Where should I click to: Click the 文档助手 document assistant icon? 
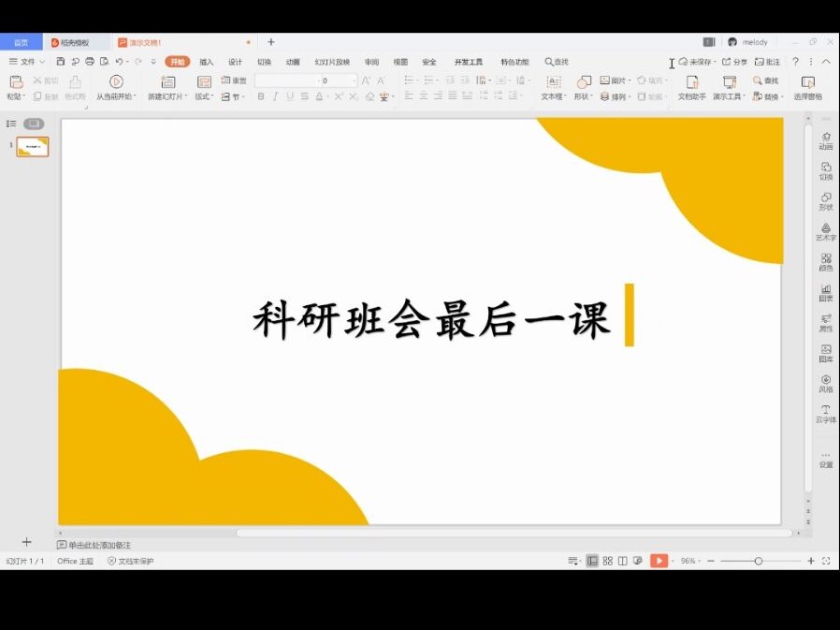[x=692, y=82]
